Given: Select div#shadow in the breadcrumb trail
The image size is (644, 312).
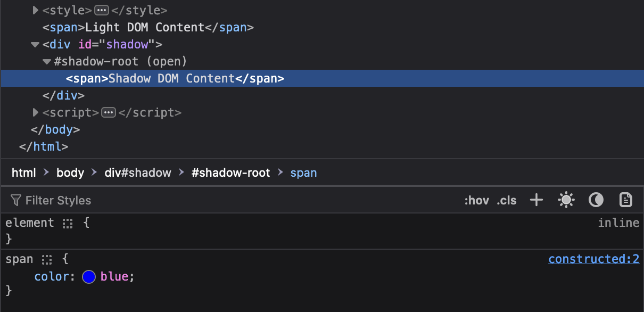Looking at the screenshot, I should (138, 173).
